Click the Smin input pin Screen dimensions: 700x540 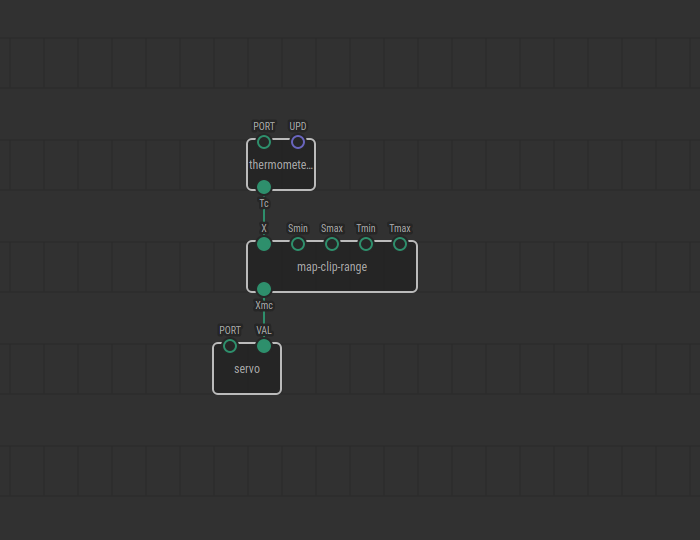click(x=298, y=244)
